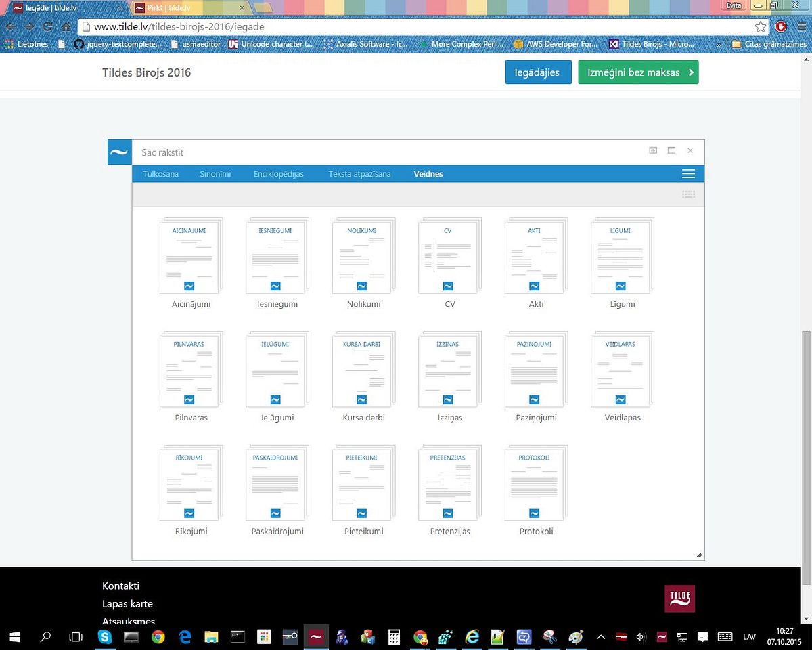Screen dimensions: 812x650
Task: Switch to the Sinonīmi tab
Action: point(215,174)
